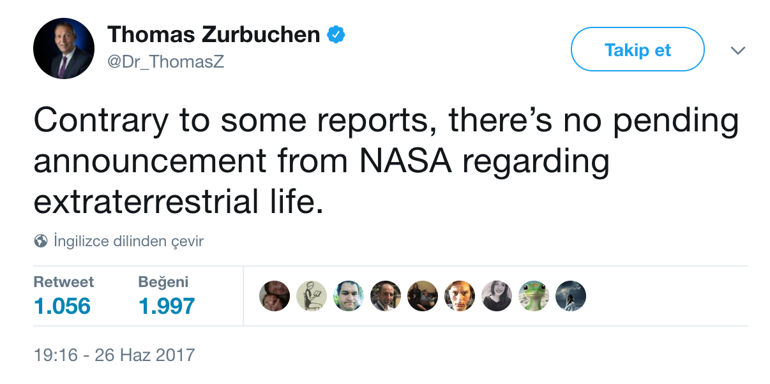Open liker avatar of black-and-white smiling woman
This screenshot has height=384, width=770.
click(x=496, y=296)
